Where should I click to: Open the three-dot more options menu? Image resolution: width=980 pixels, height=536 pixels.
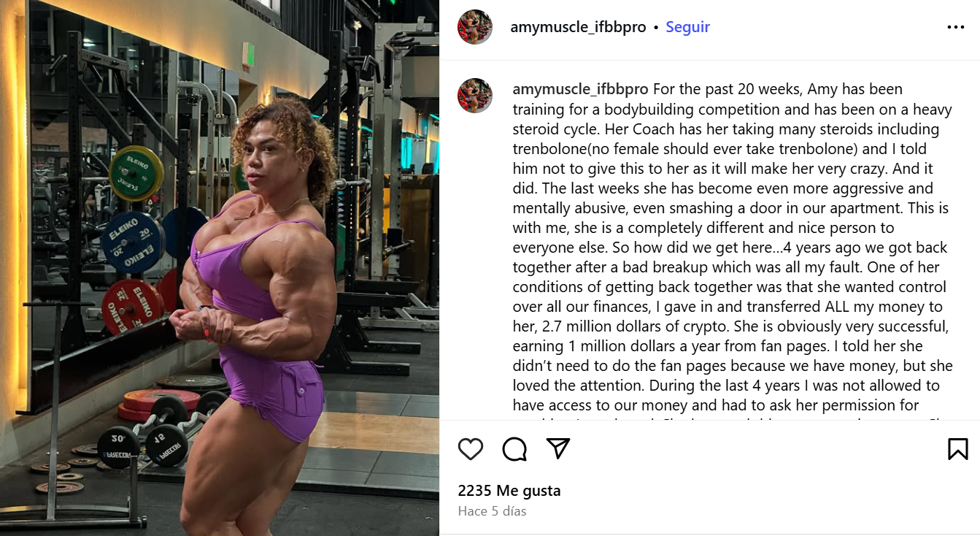(955, 27)
